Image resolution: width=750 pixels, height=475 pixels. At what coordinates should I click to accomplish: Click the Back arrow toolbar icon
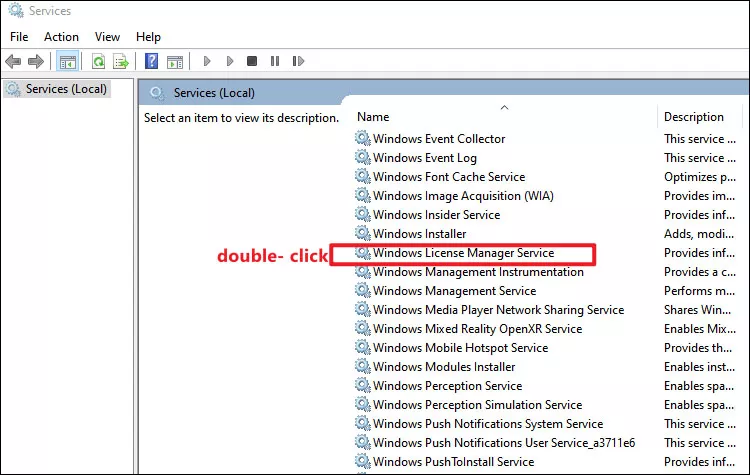(x=13, y=61)
